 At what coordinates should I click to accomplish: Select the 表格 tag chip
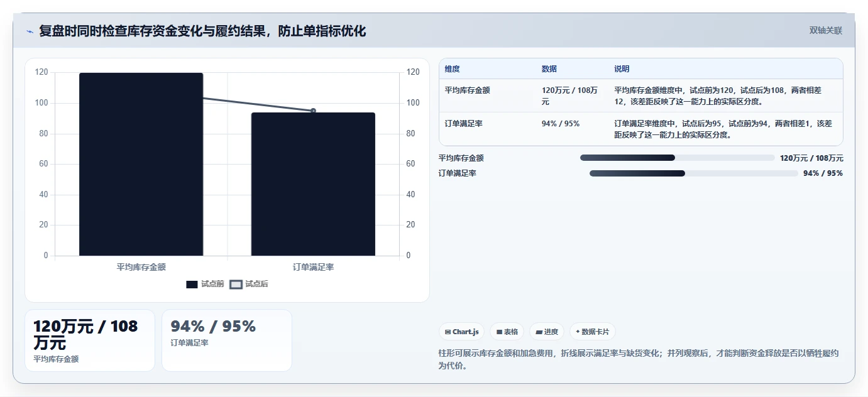tap(507, 332)
